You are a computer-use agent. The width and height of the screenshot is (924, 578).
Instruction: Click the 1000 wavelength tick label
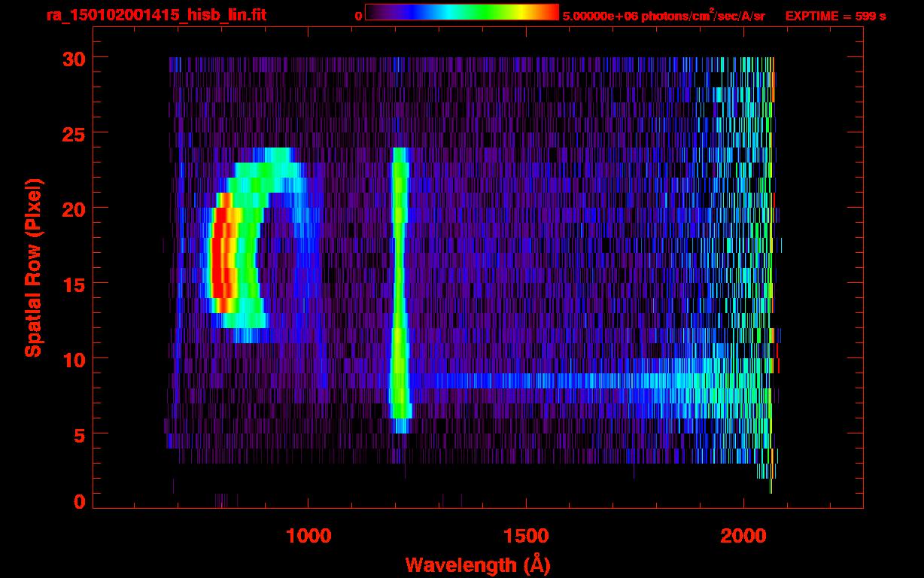coord(309,536)
